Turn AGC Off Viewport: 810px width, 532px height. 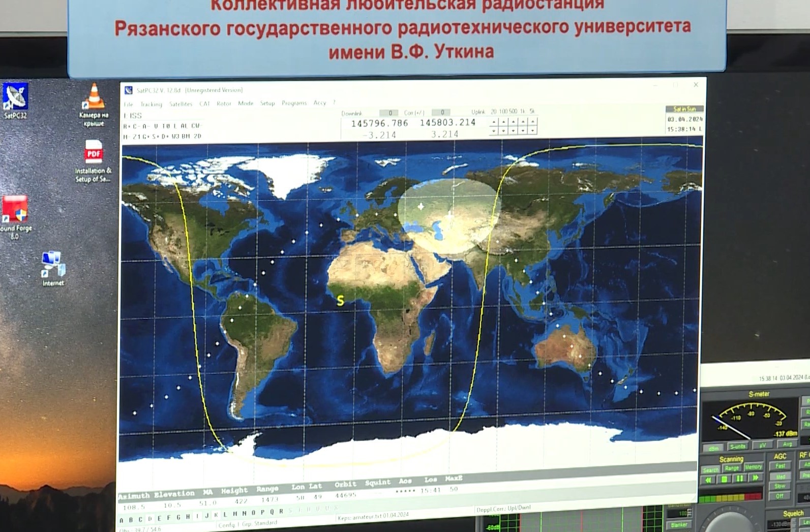click(x=779, y=496)
